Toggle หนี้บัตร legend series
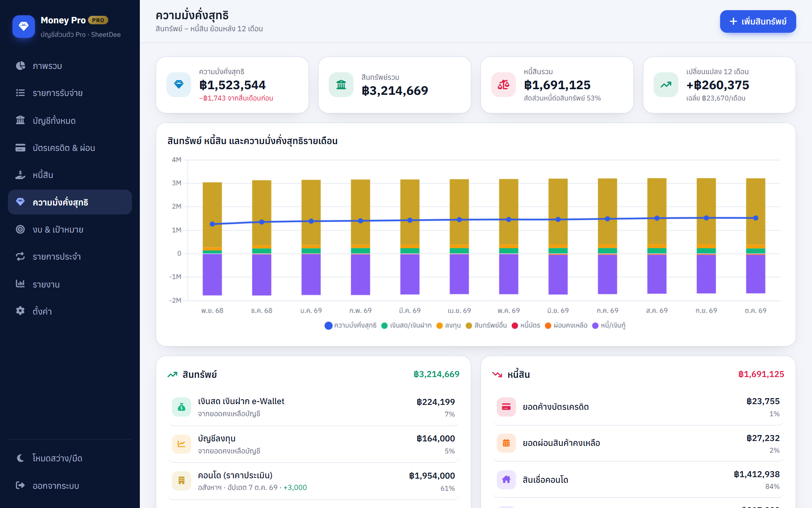This screenshot has width=812, height=508. coord(526,325)
